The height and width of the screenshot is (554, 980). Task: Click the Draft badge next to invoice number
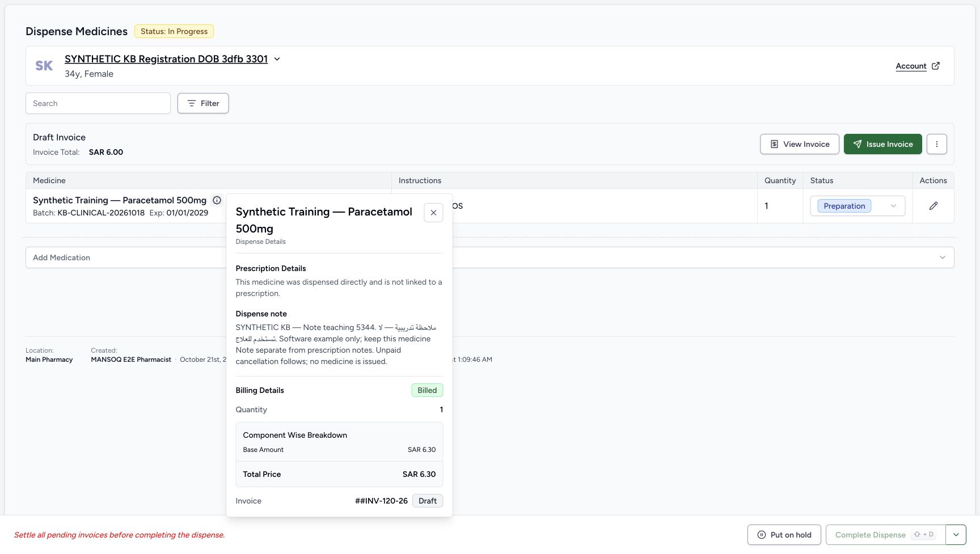pos(428,501)
